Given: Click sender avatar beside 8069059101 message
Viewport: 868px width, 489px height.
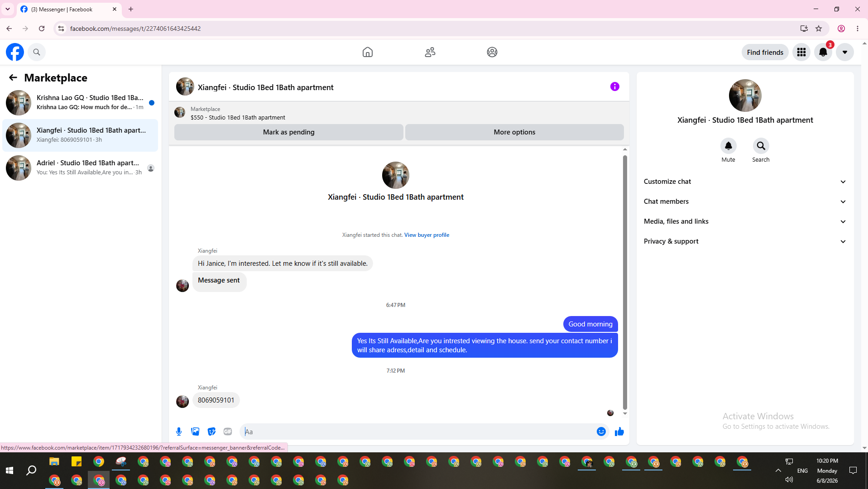Looking at the screenshot, I should click(182, 402).
